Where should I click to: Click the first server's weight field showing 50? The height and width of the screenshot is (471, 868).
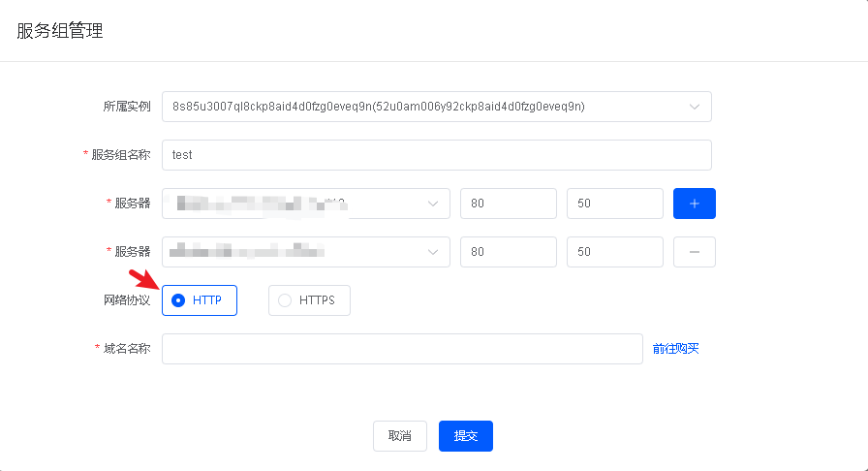(x=614, y=204)
